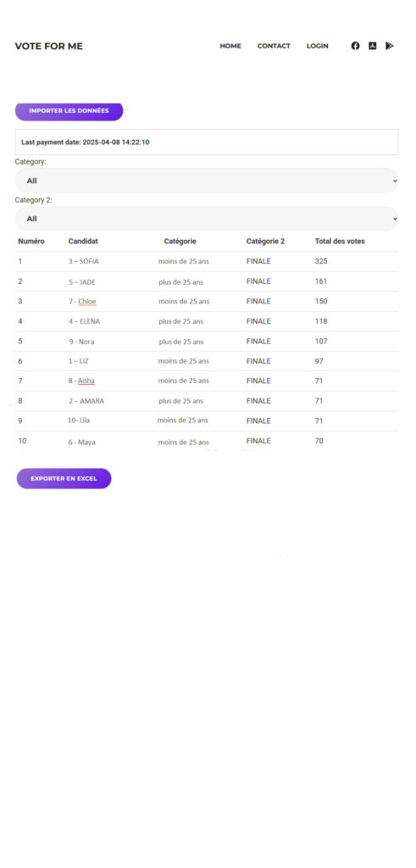Open the Google Play icon link
416x868 pixels.
390,46
